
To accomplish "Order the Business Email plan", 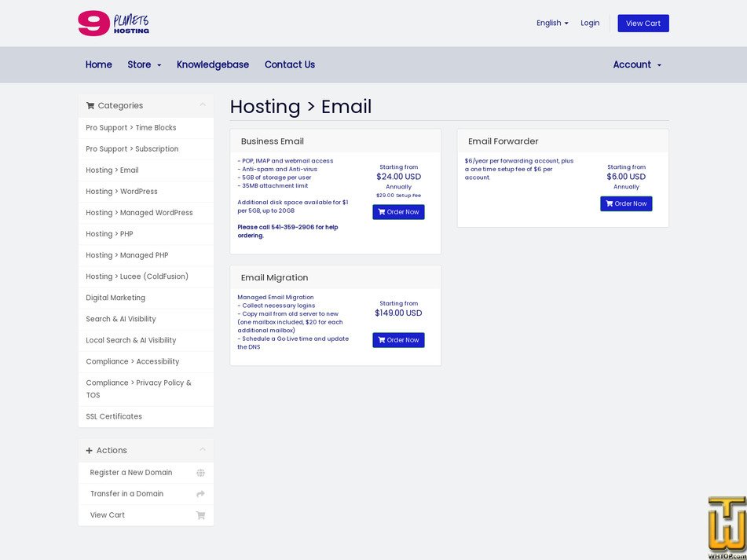I will pos(398,212).
